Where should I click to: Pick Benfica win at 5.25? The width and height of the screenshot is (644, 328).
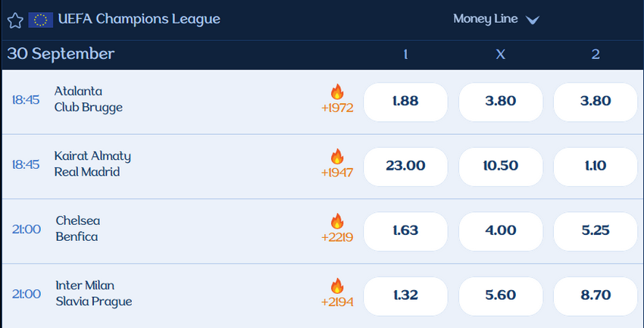(x=596, y=230)
